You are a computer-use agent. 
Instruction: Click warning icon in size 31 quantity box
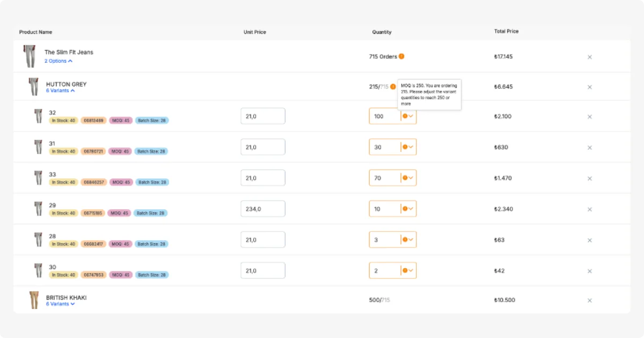coord(405,147)
